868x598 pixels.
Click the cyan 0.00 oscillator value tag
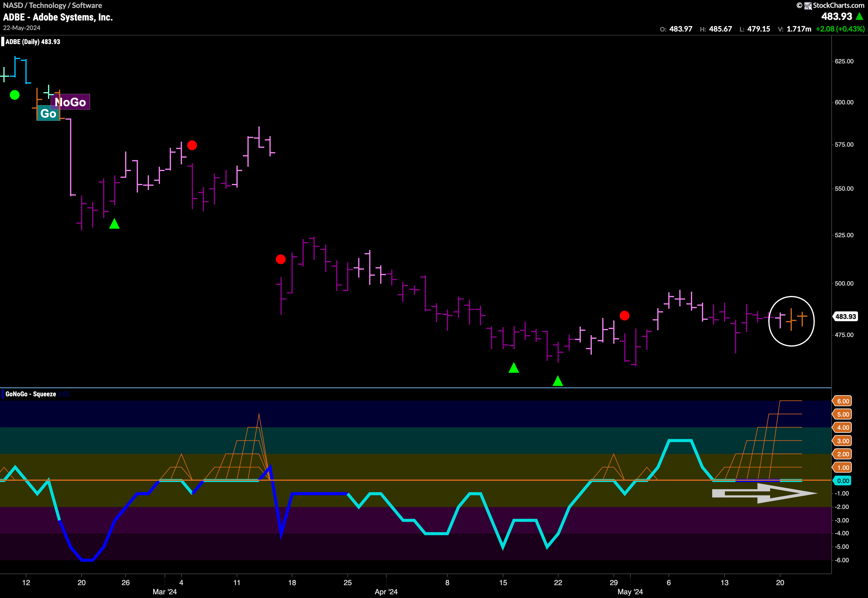pyautogui.click(x=842, y=481)
